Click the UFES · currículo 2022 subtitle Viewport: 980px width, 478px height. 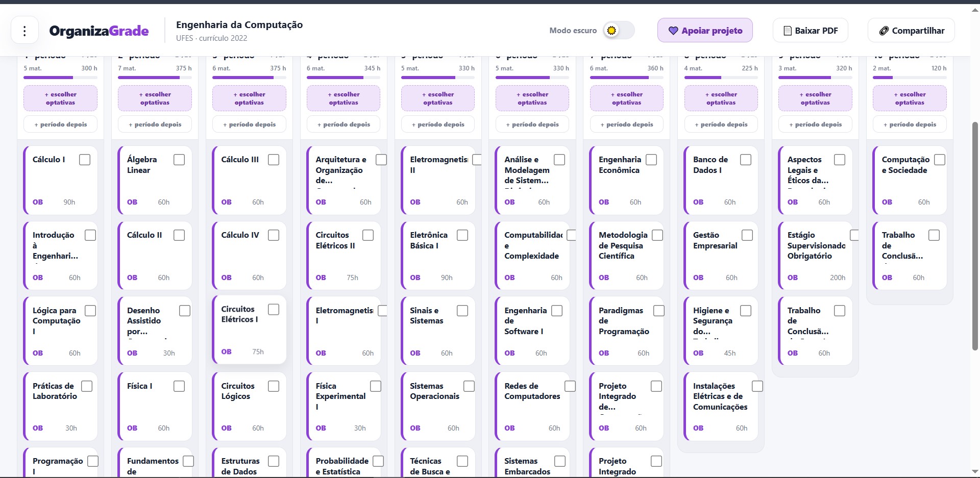[x=211, y=38]
